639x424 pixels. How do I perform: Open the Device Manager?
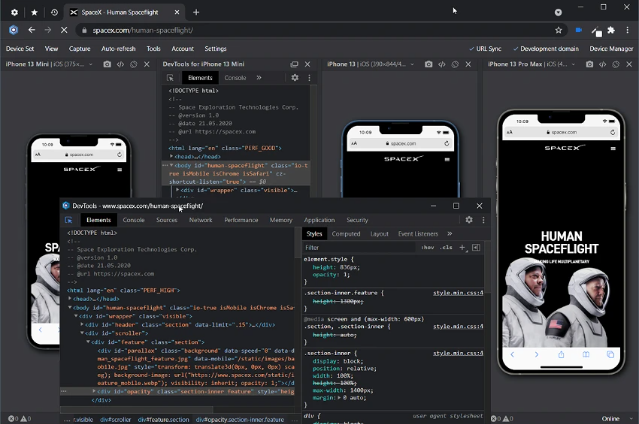[611, 49]
